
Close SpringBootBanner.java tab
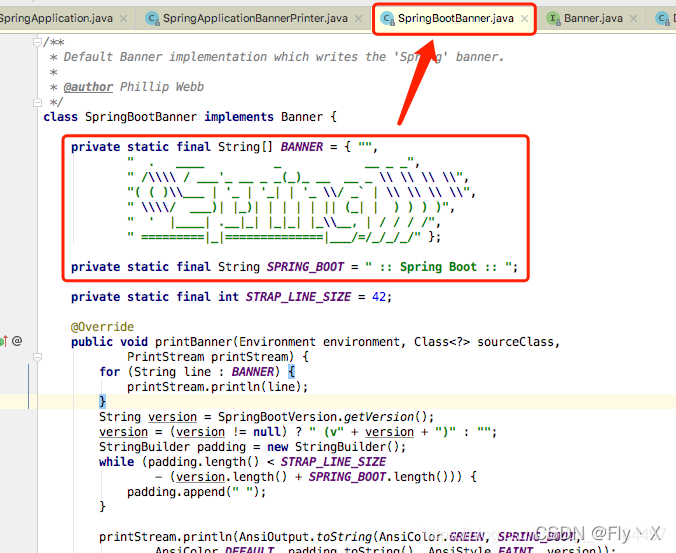point(524,19)
